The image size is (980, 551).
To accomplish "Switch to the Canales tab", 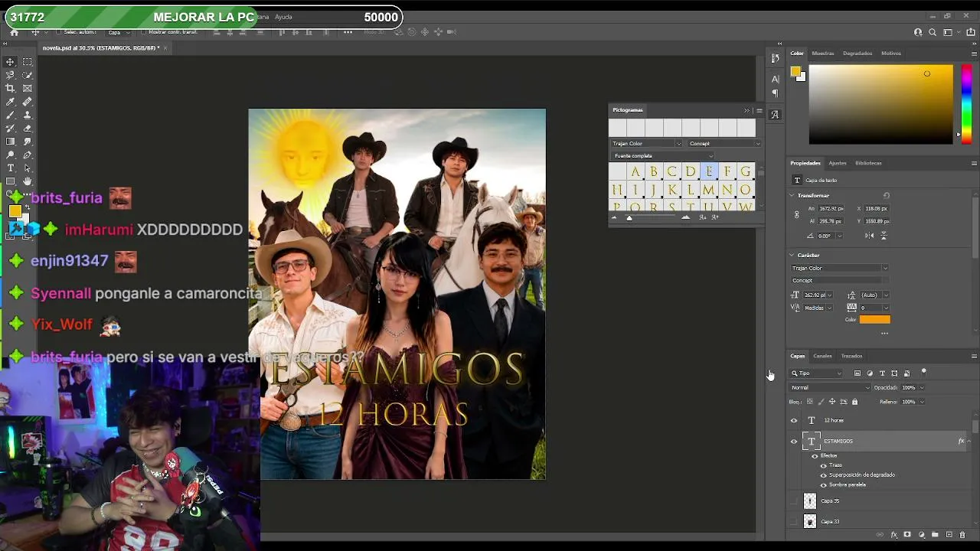I will [x=822, y=356].
